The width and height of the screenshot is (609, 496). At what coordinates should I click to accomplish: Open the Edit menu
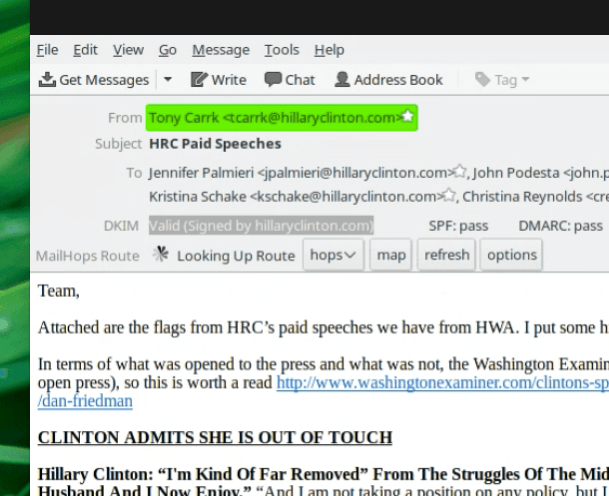(x=85, y=50)
